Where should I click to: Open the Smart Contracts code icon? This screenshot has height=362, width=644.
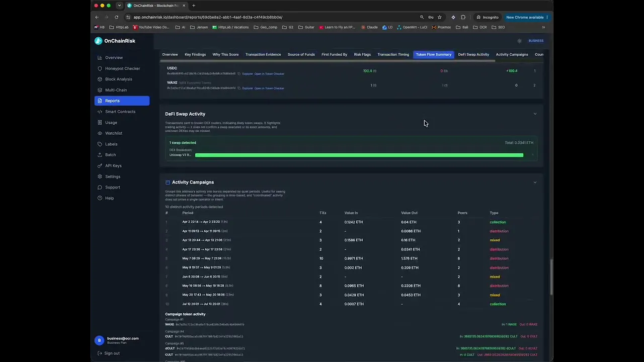[x=100, y=112]
